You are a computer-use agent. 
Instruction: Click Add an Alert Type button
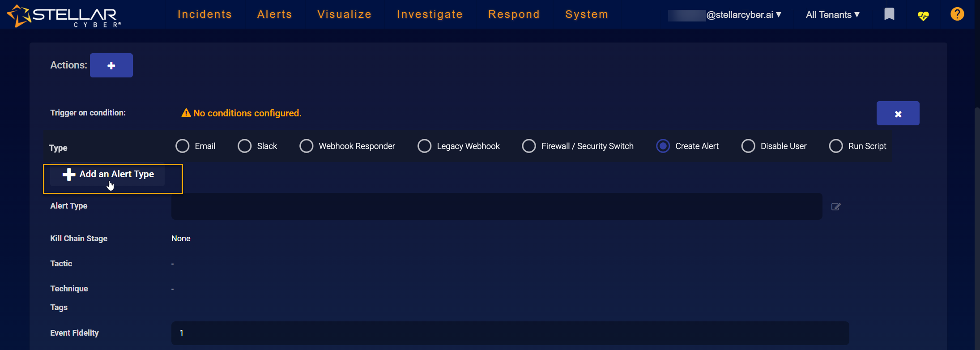click(108, 175)
